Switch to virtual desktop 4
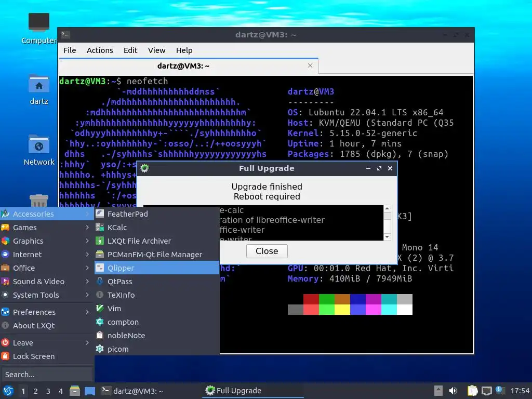This screenshot has width=532, height=399. click(x=60, y=391)
